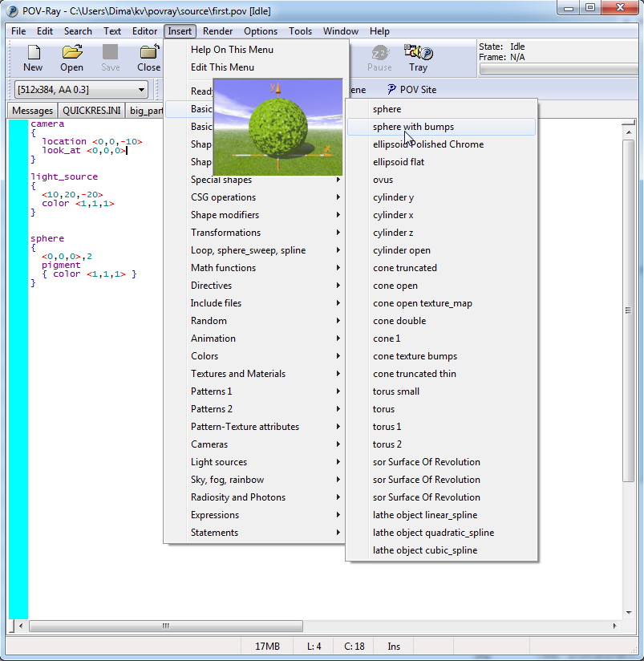The width and height of the screenshot is (644, 661).
Task: Open the Help menu
Action: (379, 31)
